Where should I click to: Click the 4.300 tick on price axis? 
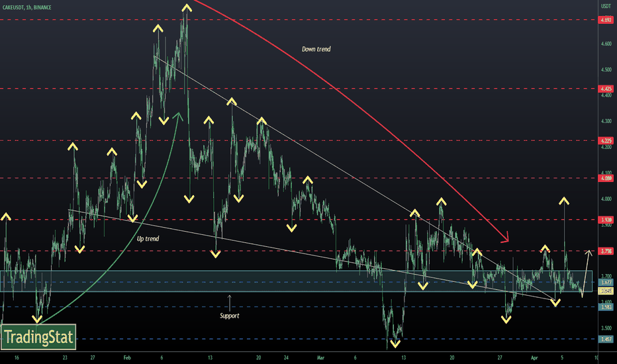(606, 121)
